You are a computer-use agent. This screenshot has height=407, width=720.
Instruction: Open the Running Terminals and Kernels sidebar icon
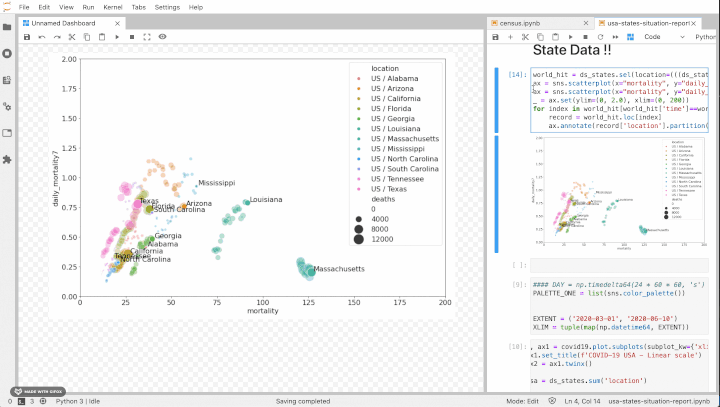pos(7,53)
